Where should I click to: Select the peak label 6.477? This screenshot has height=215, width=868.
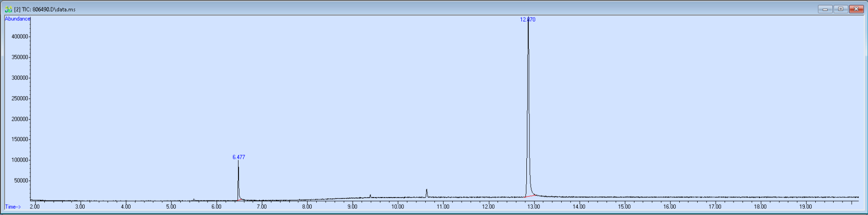239,157
